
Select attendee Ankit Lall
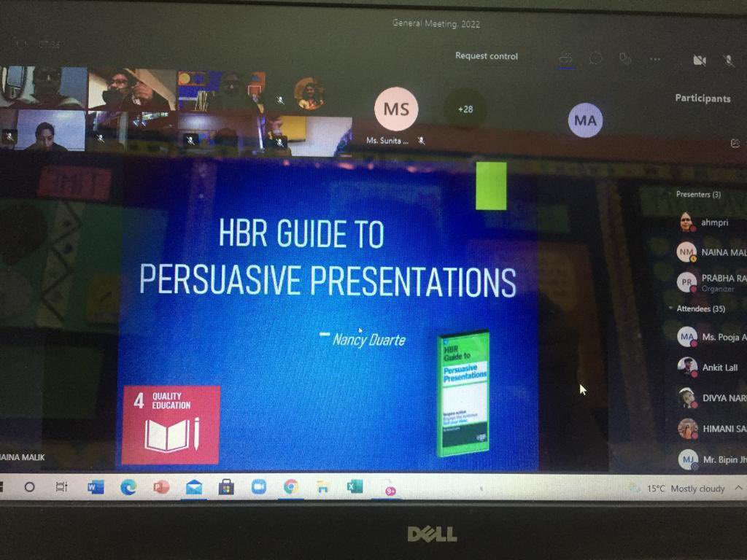tap(711, 367)
